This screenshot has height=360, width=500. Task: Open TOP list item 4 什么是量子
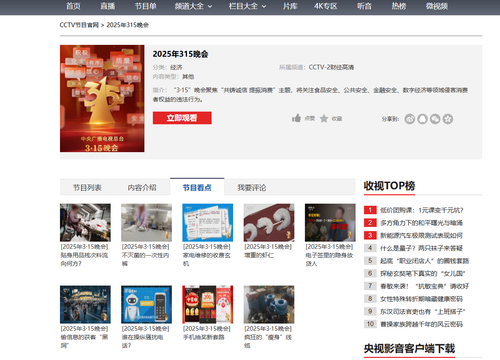(x=421, y=248)
